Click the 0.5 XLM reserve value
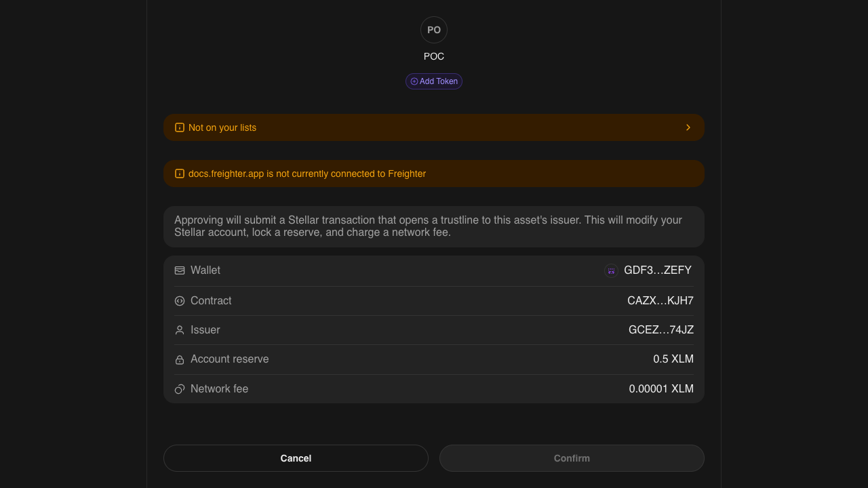 [673, 359]
